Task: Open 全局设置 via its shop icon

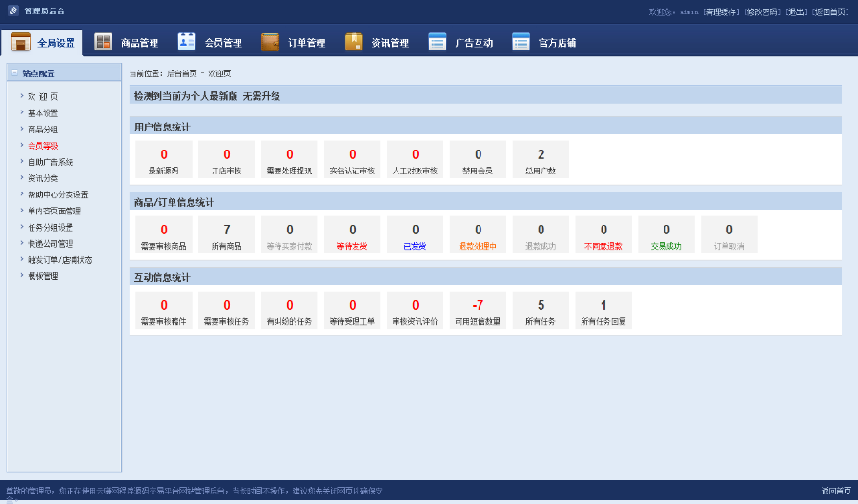Action: pyautogui.click(x=21, y=42)
